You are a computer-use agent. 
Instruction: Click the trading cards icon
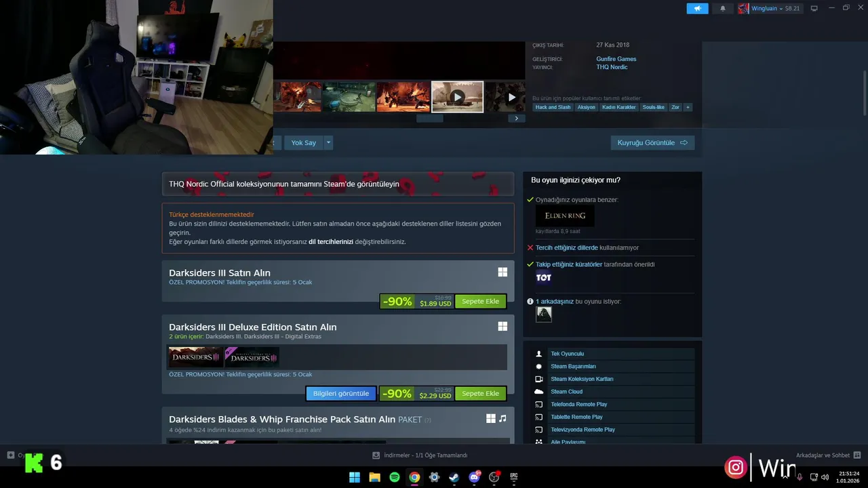[x=539, y=379]
